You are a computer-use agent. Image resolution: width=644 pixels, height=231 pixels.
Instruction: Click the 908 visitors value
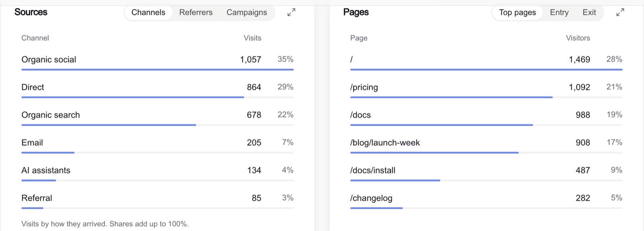click(x=583, y=143)
